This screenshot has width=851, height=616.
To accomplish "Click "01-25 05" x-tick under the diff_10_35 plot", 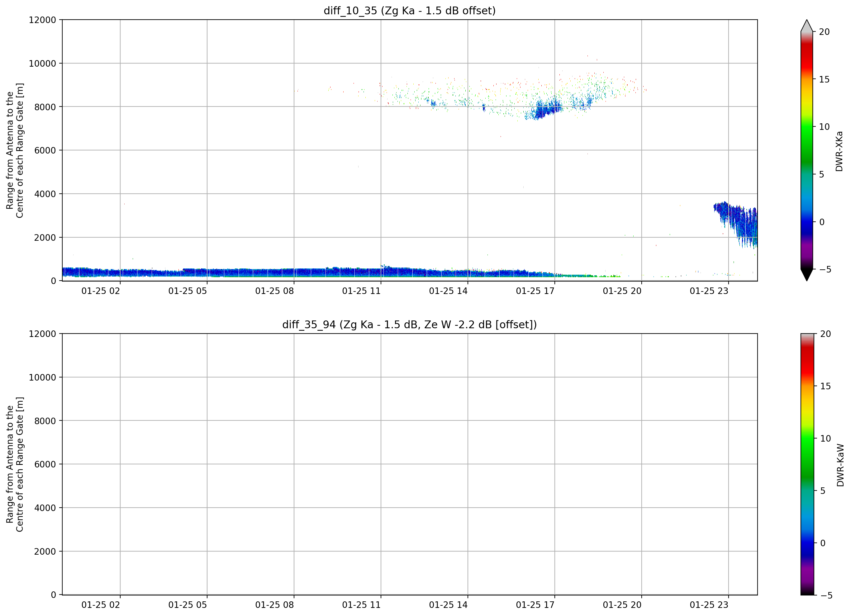I will point(188,291).
